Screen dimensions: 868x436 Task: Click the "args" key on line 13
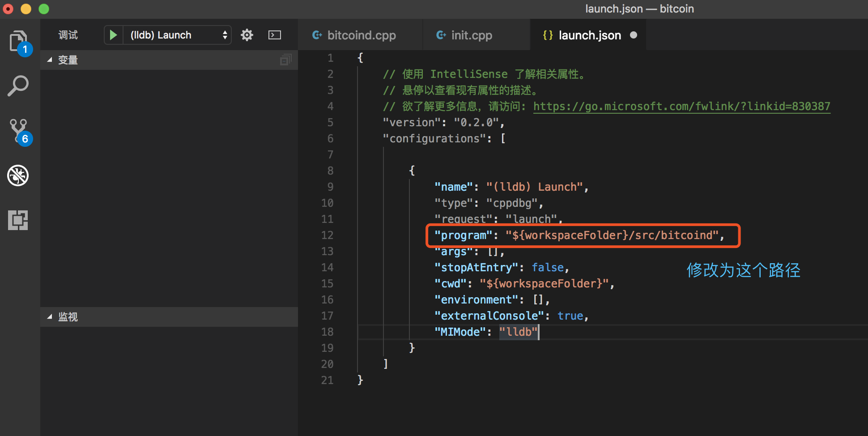point(454,252)
